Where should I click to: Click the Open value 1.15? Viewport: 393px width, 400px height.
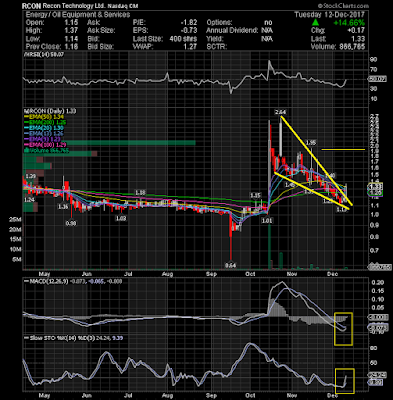tap(72, 22)
